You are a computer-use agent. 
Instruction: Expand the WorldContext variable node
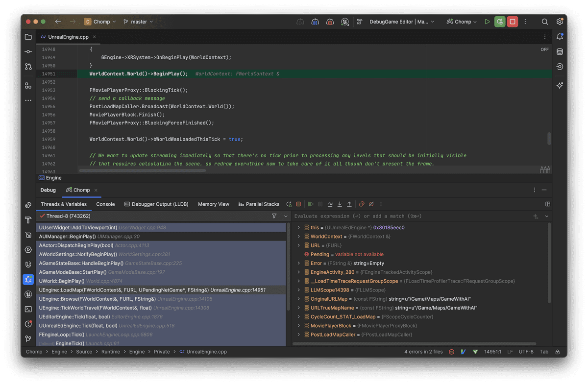click(x=298, y=237)
